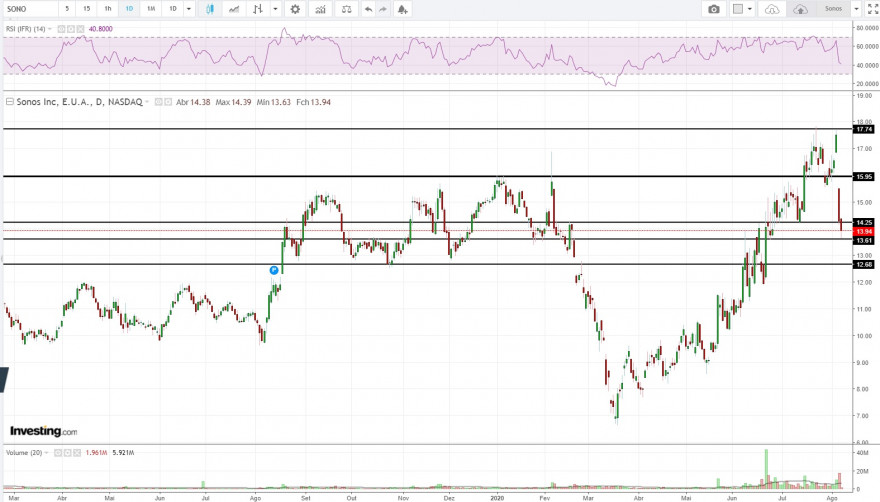Open the Sonos saved layouts dropdown arrow

(x=856, y=9)
